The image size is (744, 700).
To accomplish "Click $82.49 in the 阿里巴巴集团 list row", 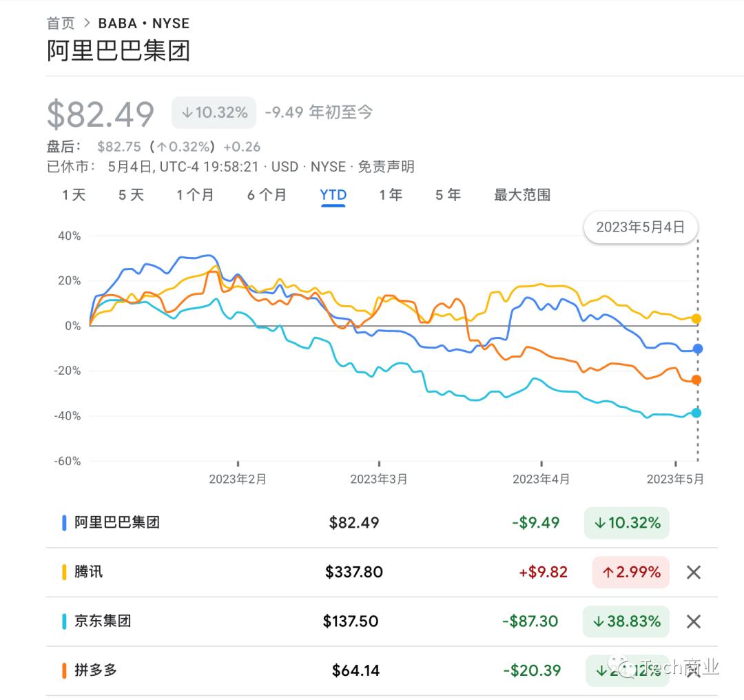I will point(354,523).
